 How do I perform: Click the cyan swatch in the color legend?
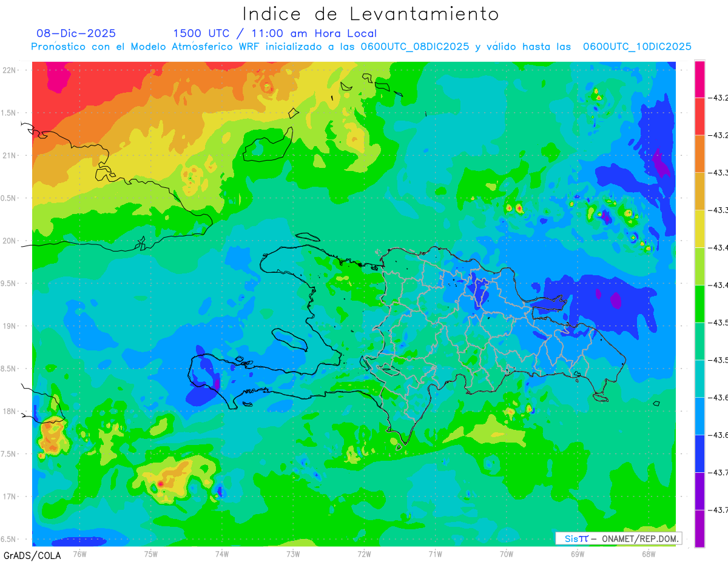click(x=699, y=378)
